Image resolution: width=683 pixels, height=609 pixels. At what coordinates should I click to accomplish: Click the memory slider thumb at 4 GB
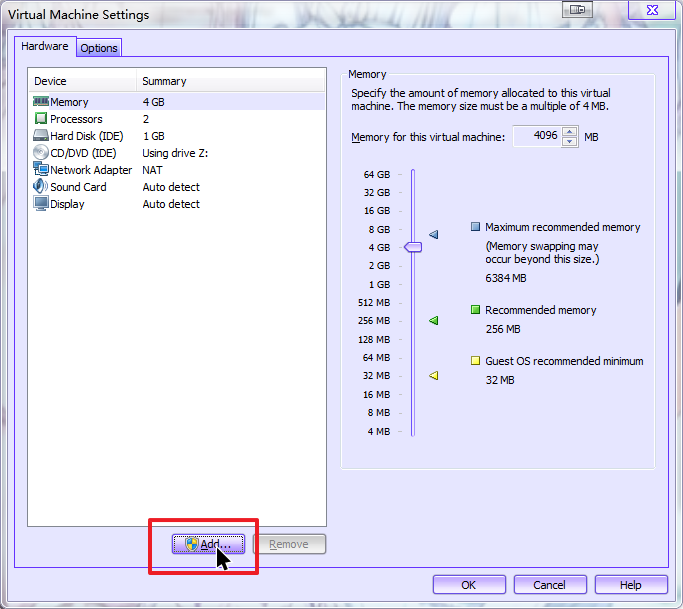coord(412,247)
